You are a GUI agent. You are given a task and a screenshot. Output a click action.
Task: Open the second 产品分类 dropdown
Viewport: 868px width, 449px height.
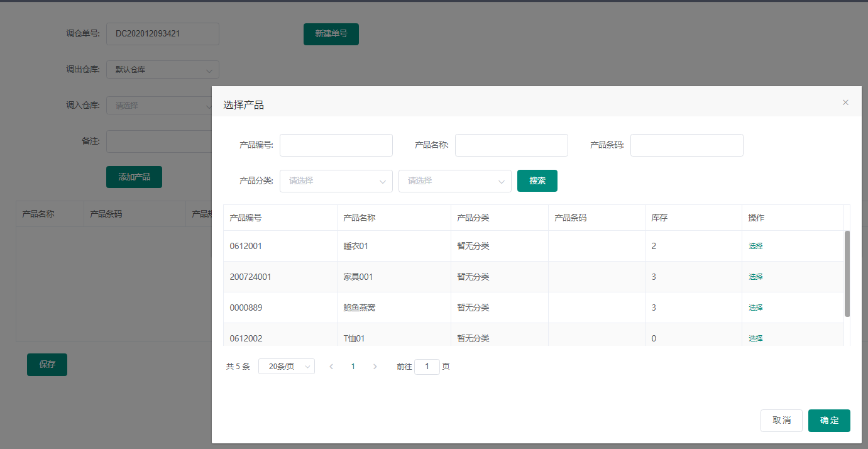pos(454,181)
